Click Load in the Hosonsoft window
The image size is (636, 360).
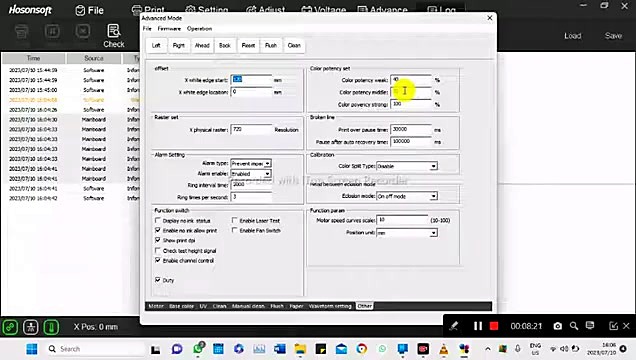pos(572,36)
